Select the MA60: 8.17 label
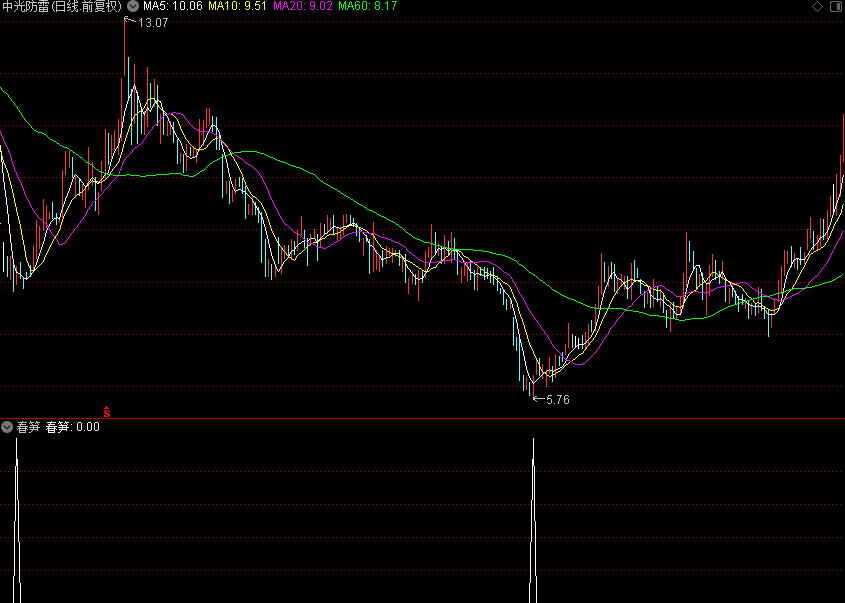 (368, 6)
